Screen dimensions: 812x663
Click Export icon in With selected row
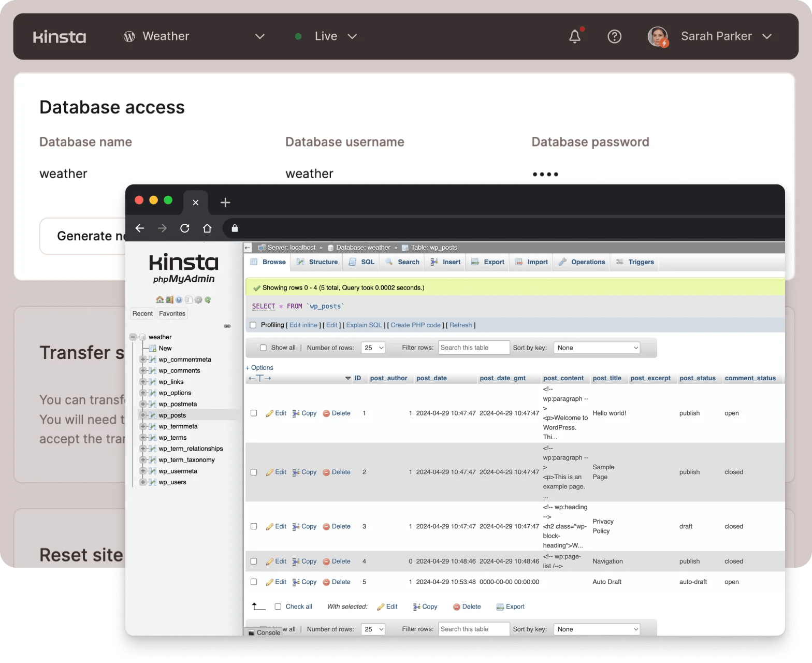(500, 607)
